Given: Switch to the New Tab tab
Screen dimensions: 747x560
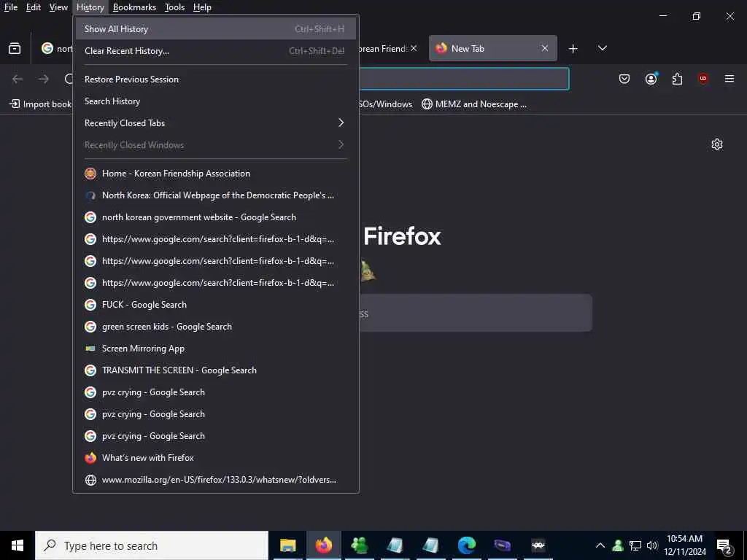Looking at the screenshot, I should 492,48.
